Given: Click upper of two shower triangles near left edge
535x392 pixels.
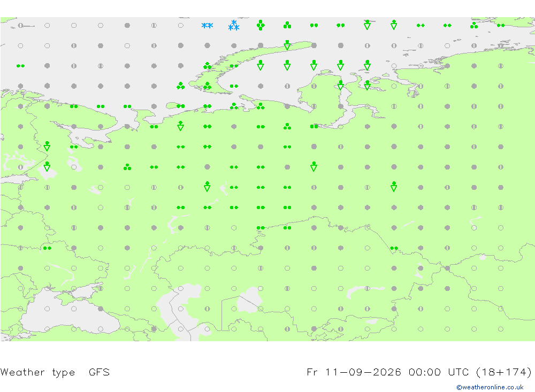Looking at the screenshot, I should pyautogui.click(x=47, y=147).
